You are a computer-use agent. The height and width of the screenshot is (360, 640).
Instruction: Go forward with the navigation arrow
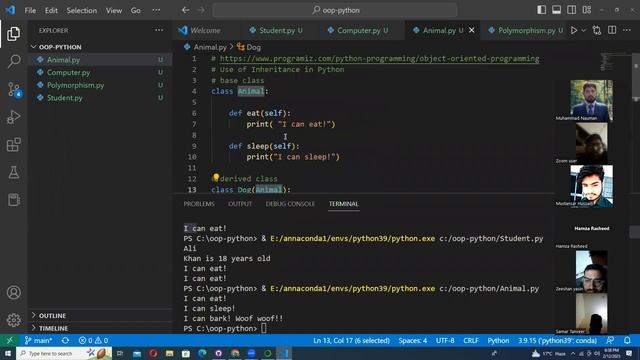(x=201, y=10)
